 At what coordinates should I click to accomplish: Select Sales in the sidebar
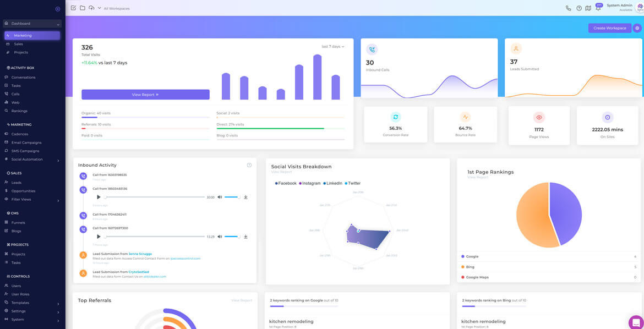(19, 44)
